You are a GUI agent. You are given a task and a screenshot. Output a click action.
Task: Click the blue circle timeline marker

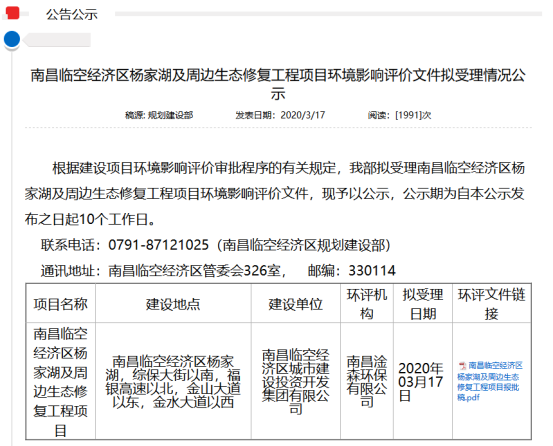tap(12, 39)
